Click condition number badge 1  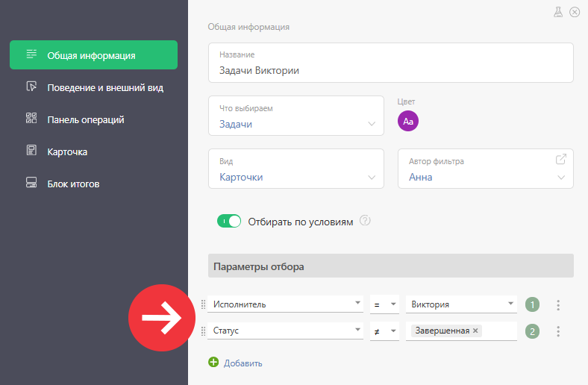pos(532,304)
